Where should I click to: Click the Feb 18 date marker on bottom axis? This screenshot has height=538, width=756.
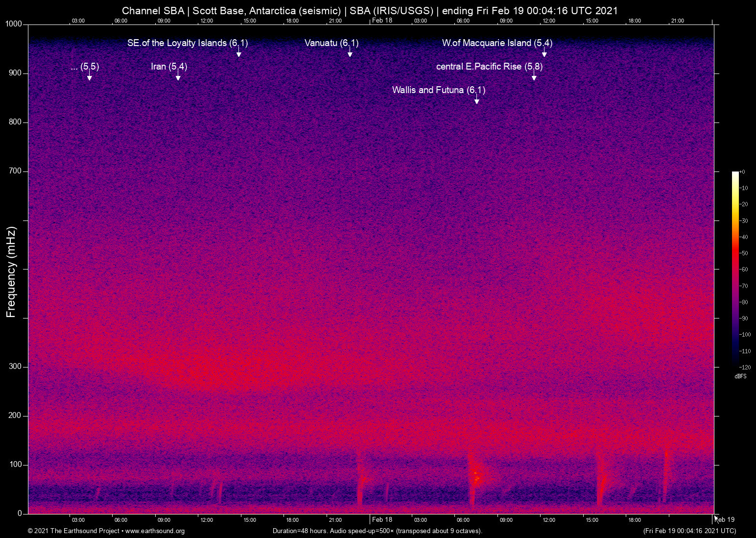tap(382, 519)
